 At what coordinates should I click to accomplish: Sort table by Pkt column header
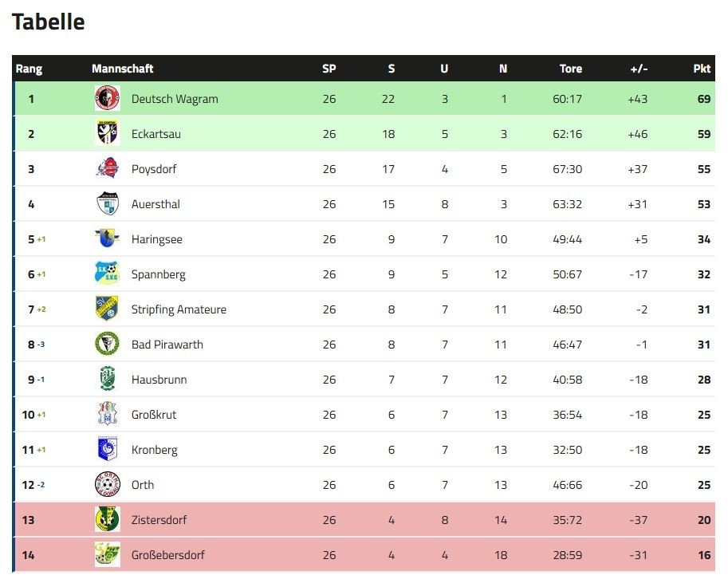702,69
